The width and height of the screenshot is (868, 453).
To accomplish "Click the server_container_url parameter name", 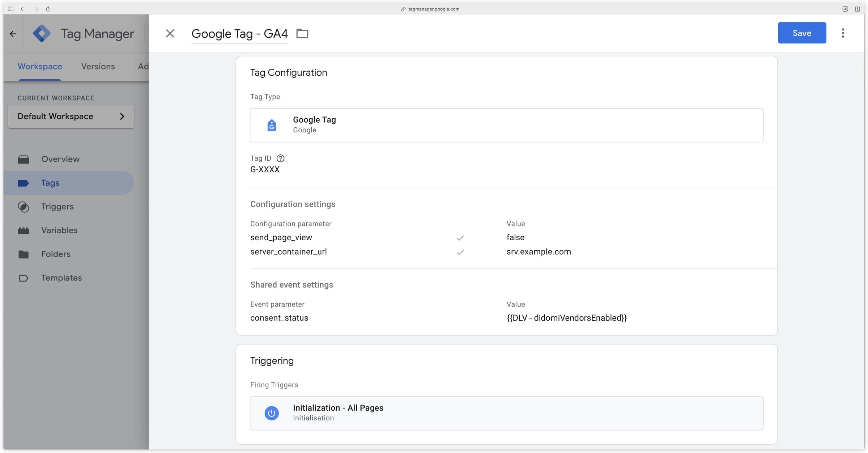I will (x=288, y=252).
